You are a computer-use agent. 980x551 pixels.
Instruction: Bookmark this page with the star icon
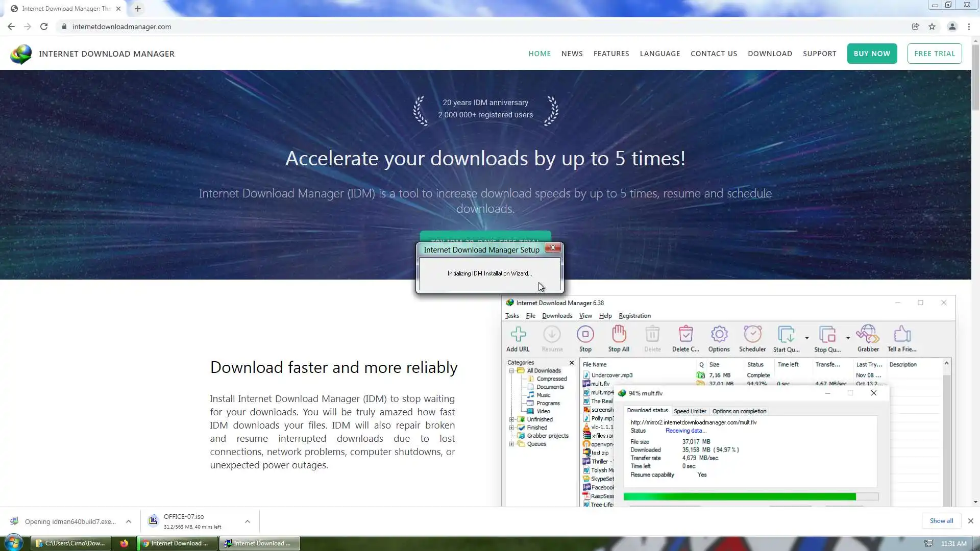pos(932,27)
